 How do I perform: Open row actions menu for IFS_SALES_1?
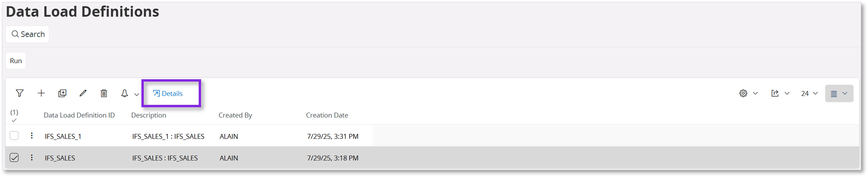coord(32,136)
